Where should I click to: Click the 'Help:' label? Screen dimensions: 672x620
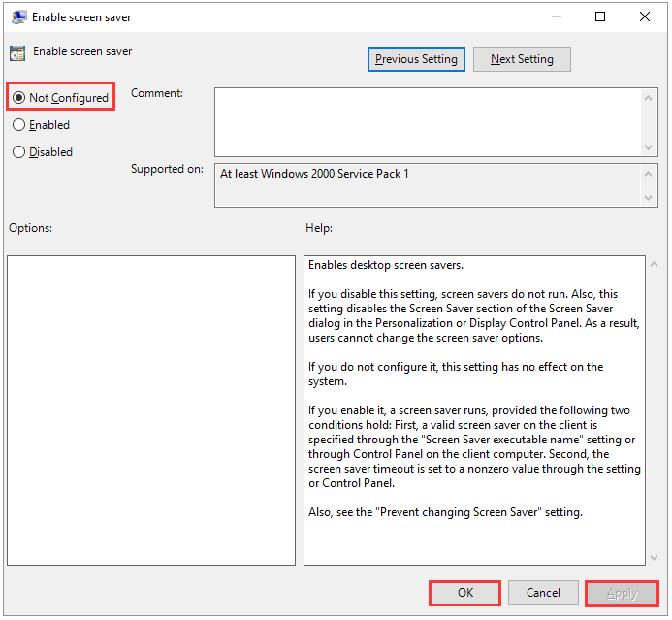pyautogui.click(x=319, y=228)
